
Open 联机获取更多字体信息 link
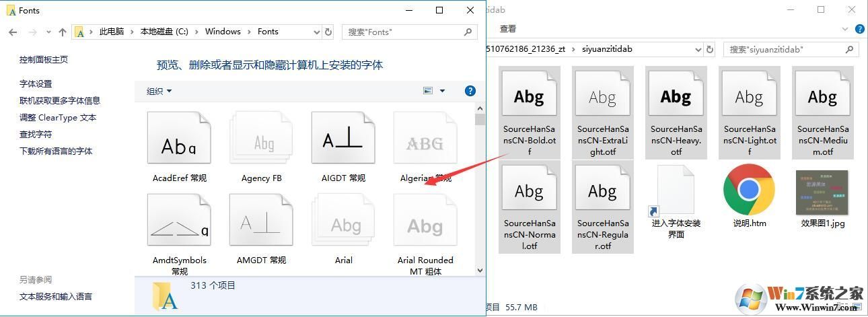point(60,100)
